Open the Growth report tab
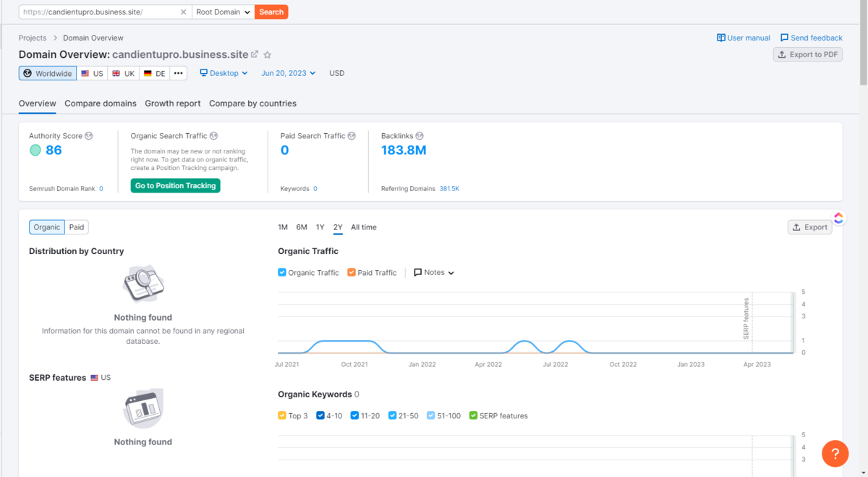Viewport: 868px width, 477px height. [x=173, y=104]
